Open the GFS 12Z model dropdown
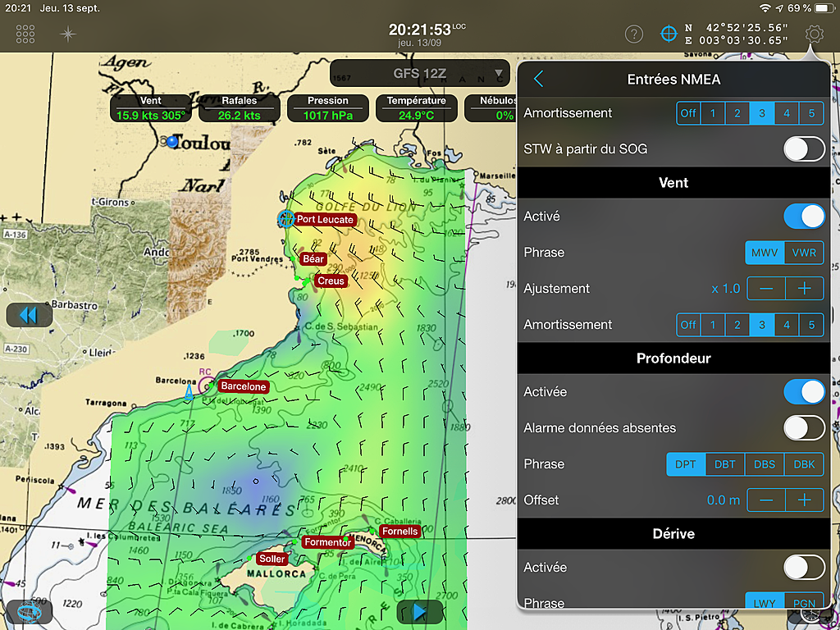840x630 pixels. [420, 73]
